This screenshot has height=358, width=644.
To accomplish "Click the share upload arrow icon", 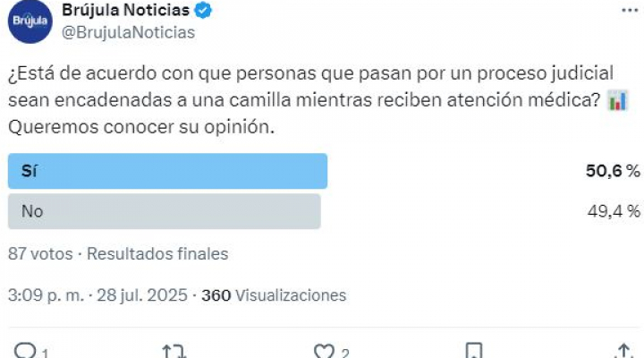I will pyautogui.click(x=624, y=352).
